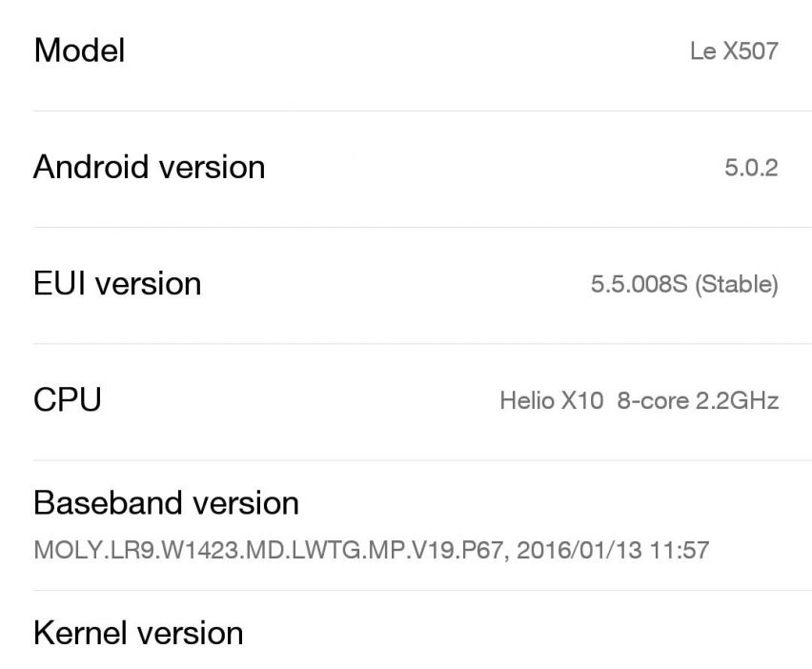Image resolution: width=812 pixels, height=669 pixels.
Task: Select the Helio X10 processor name
Action: [x=551, y=400]
